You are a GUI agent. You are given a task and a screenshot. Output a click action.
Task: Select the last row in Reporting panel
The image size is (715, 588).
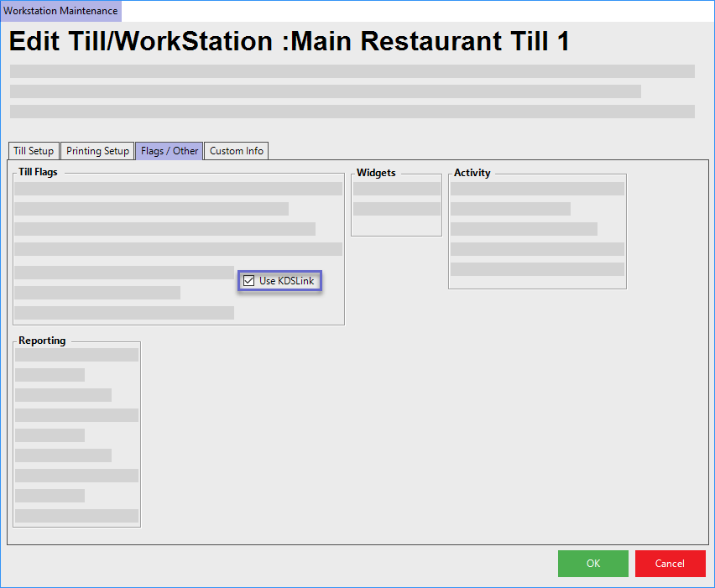point(76,516)
